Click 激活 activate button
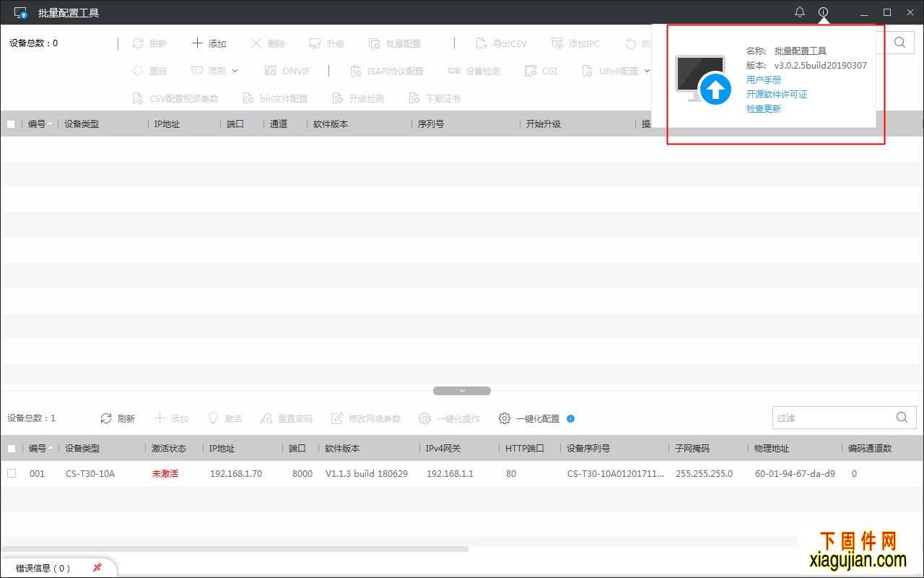The image size is (924, 578). pyautogui.click(x=225, y=418)
